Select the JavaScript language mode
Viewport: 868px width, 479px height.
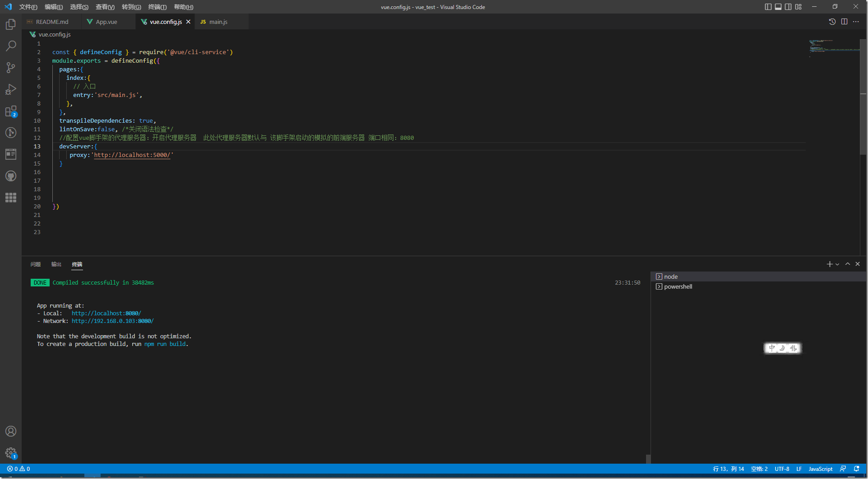click(x=821, y=469)
